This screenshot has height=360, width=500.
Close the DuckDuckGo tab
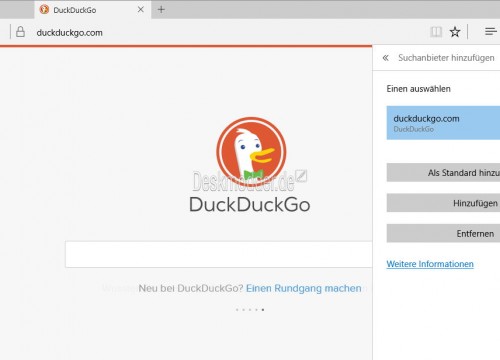click(141, 10)
